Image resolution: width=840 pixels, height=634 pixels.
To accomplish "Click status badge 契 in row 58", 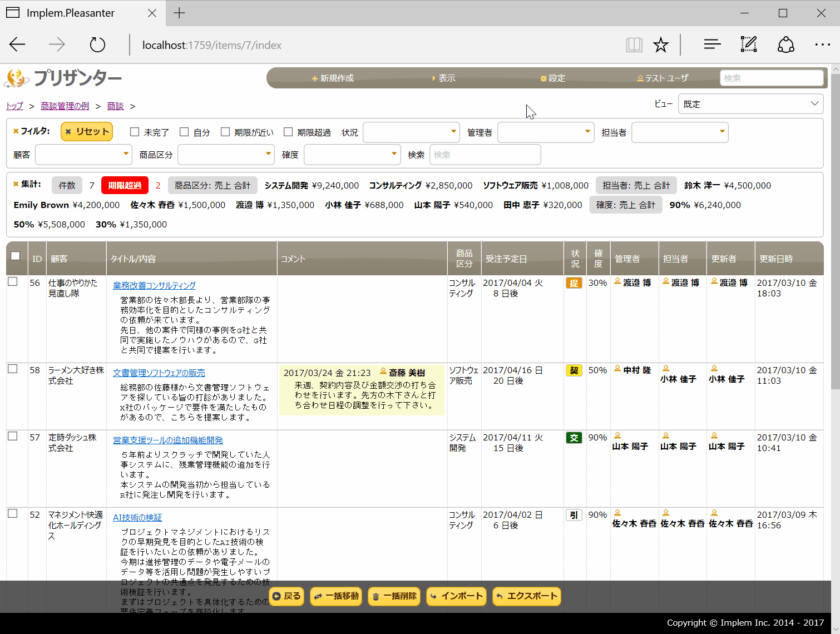I will tap(574, 370).
